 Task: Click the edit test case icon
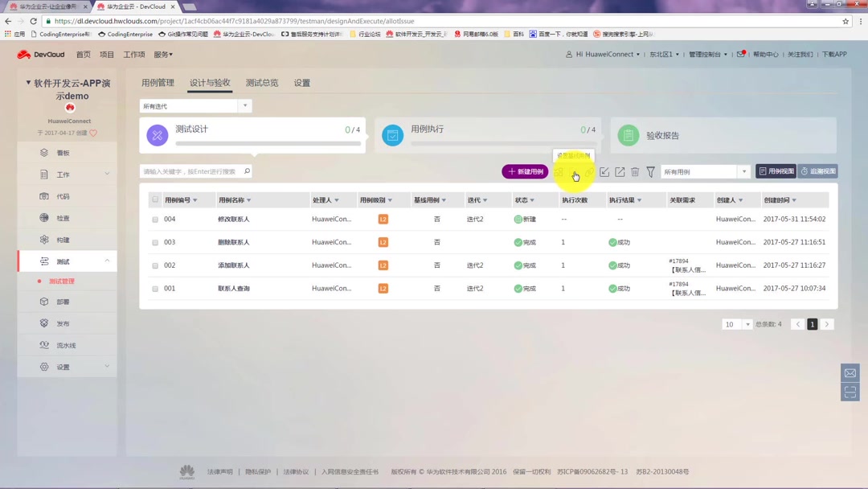point(604,171)
